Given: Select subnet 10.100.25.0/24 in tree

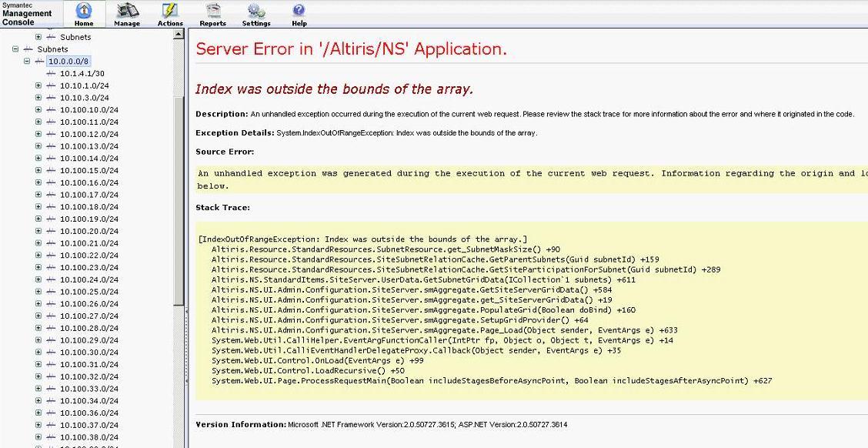Looking at the screenshot, I should 89,292.
